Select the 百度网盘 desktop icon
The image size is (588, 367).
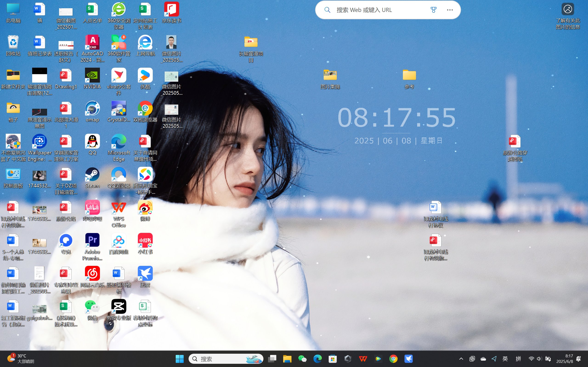119,241
